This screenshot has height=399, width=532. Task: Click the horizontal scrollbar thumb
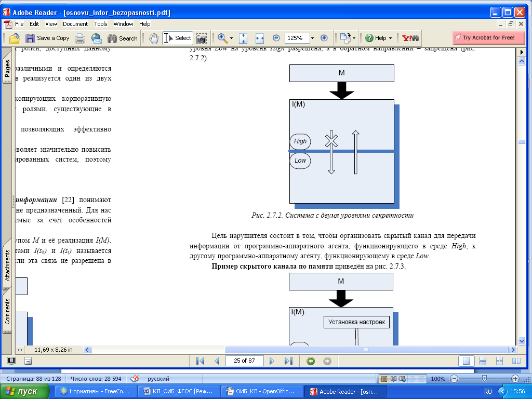pyautogui.click(x=366, y=350)
